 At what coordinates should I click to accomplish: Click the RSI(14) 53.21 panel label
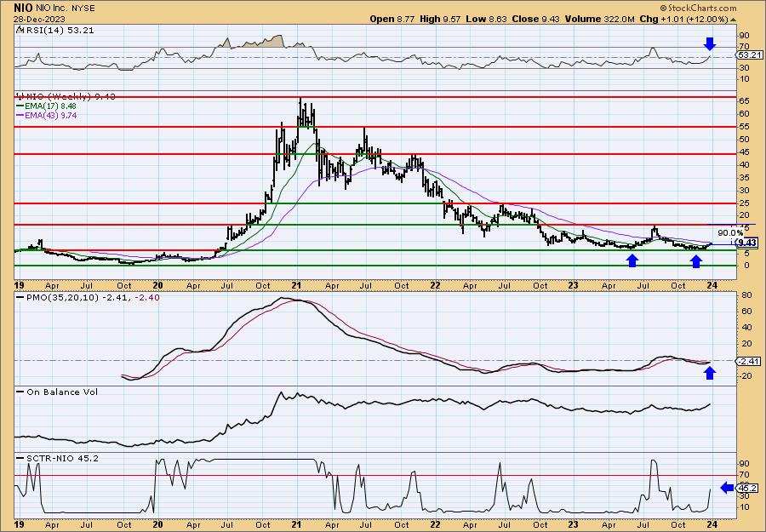tap(59, 31)
